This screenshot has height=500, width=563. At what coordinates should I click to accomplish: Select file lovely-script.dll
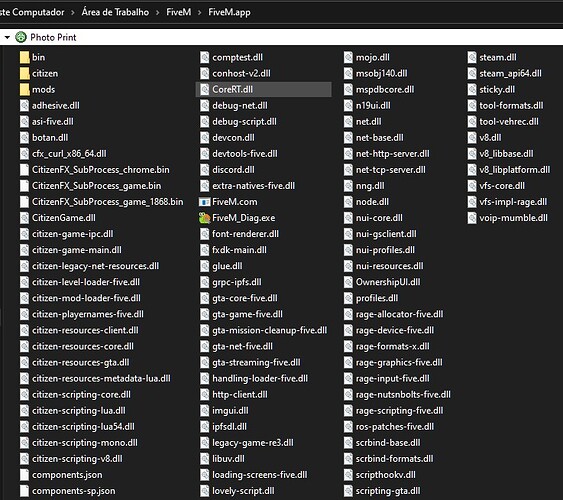click(243, 491)
